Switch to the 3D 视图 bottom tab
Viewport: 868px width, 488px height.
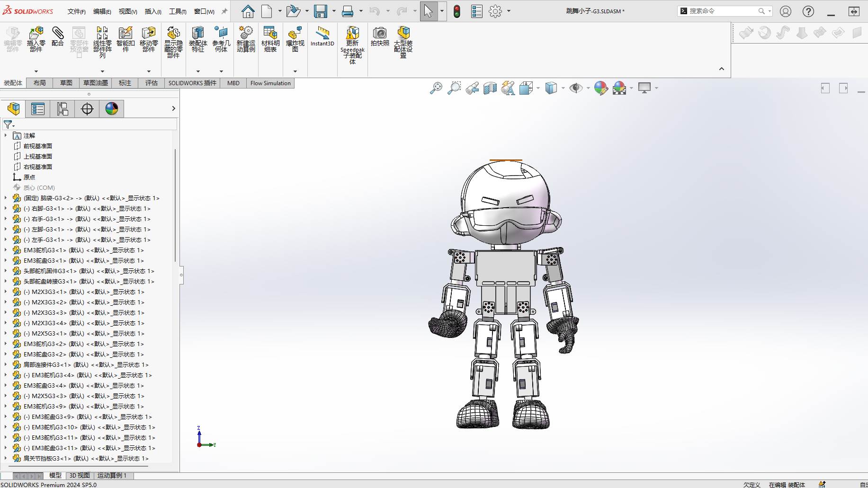79,475
